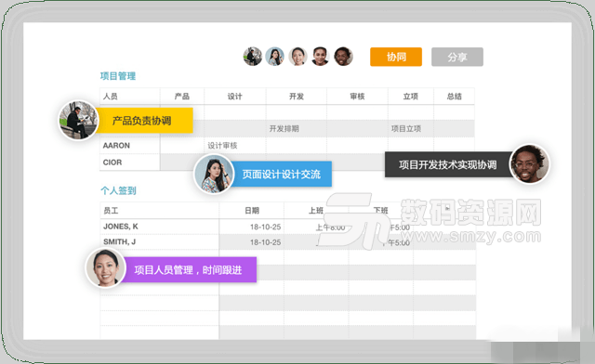Image resolution: width=595 pixels, height=364 pixels.
Task: Select the 项目管理 section heading
Action: pyautogui.click(x=118, y=76)
